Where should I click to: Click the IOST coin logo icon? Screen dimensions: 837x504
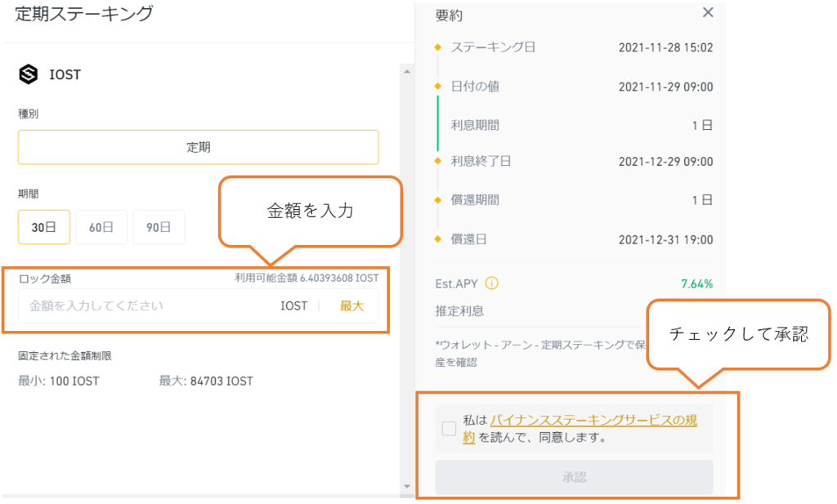pos(28,74)
